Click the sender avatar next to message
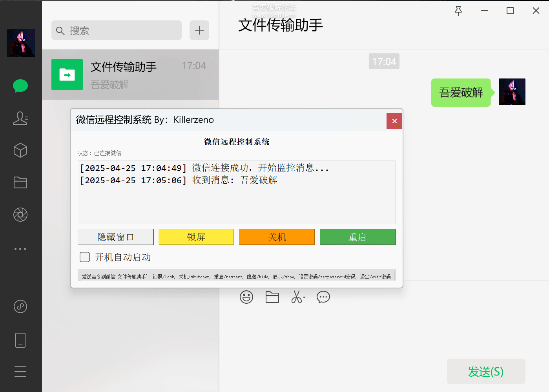The width and height of the screenshot is (549, 392). [x=512, y=92]
